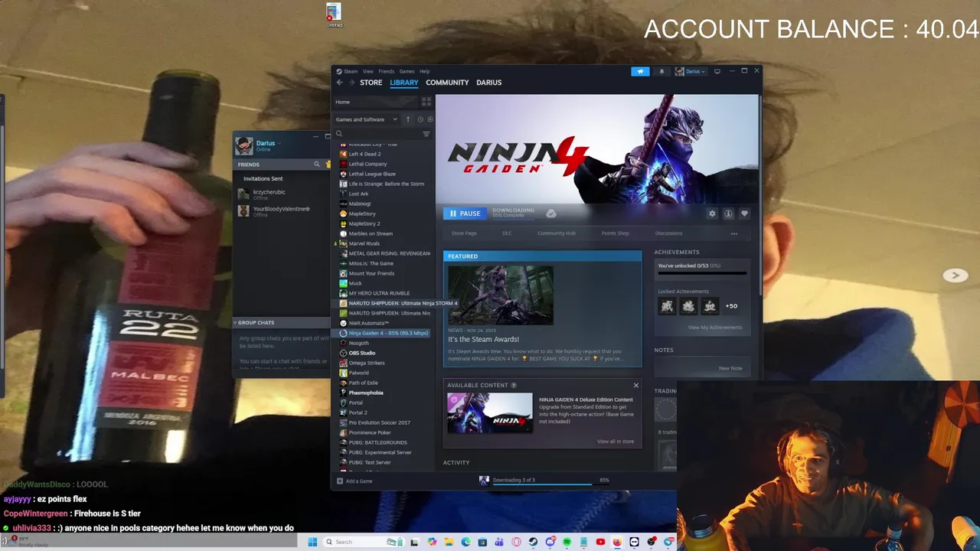Screen dimensions: 980x551
Task: Open the Games and Software filter dropdown
Action: coord(367,119)
